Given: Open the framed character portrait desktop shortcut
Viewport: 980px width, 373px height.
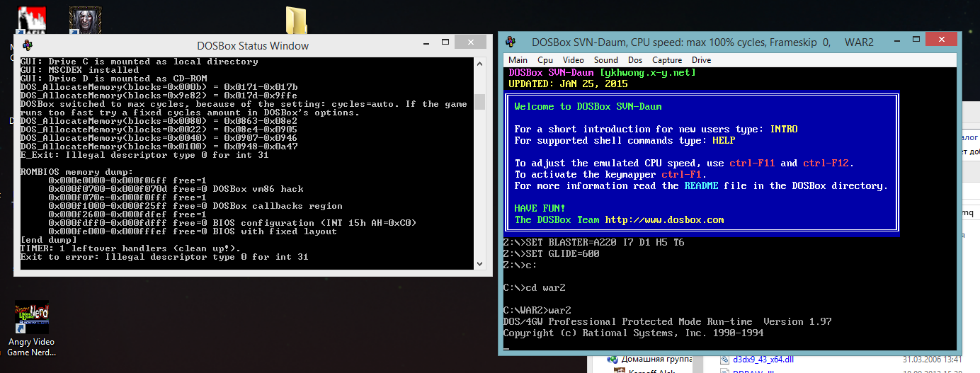Looking at the screenshot, I should pyautogui.click(x=86, y=20).
